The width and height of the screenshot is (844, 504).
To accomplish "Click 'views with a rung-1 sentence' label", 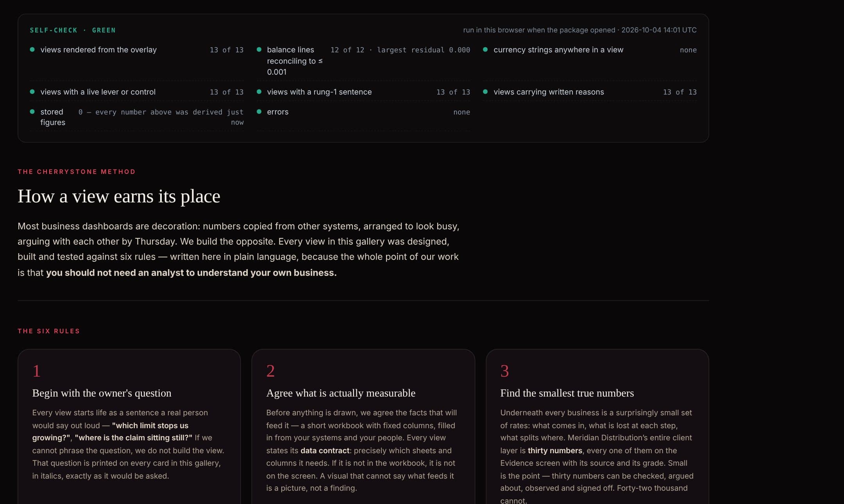I will [319, 92].
